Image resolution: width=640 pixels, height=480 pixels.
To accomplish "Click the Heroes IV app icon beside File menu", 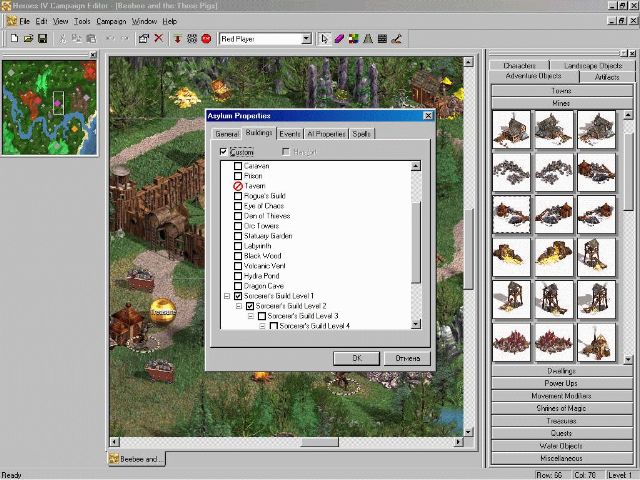I will (x=12, y=21).
